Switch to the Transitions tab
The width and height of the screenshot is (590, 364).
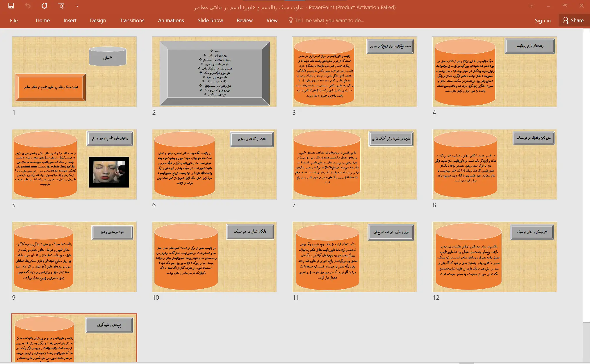point(132,20)
